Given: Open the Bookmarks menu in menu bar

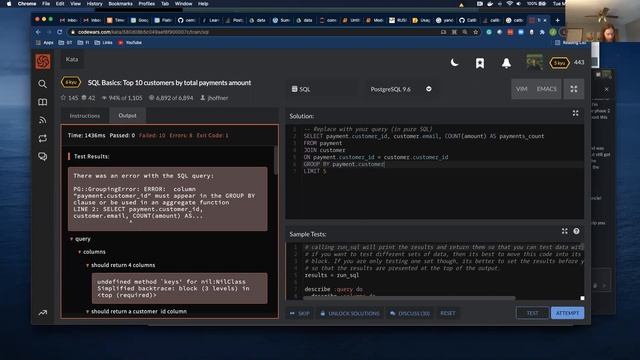Looking at the screenshot, I should click(120, 4).
